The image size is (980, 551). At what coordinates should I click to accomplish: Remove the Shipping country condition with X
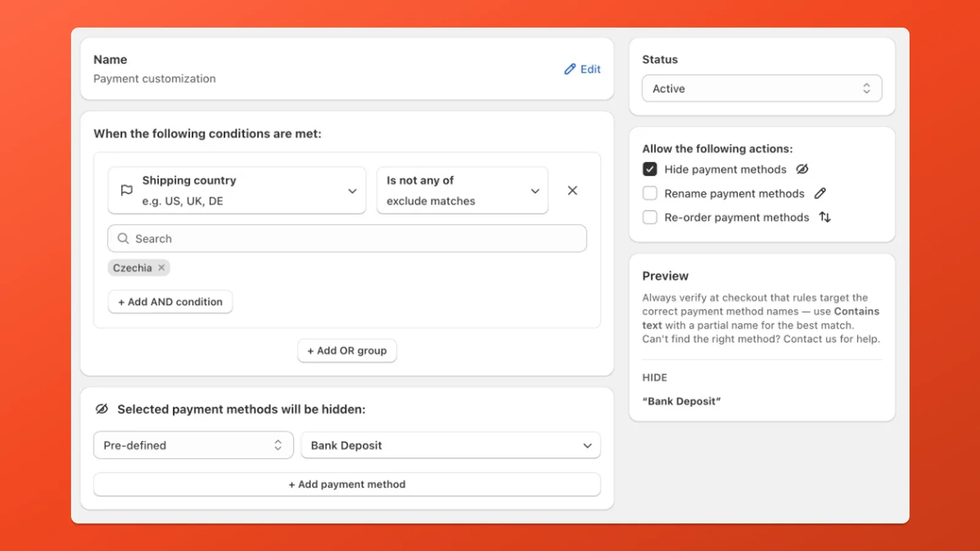tap(572, 190)
